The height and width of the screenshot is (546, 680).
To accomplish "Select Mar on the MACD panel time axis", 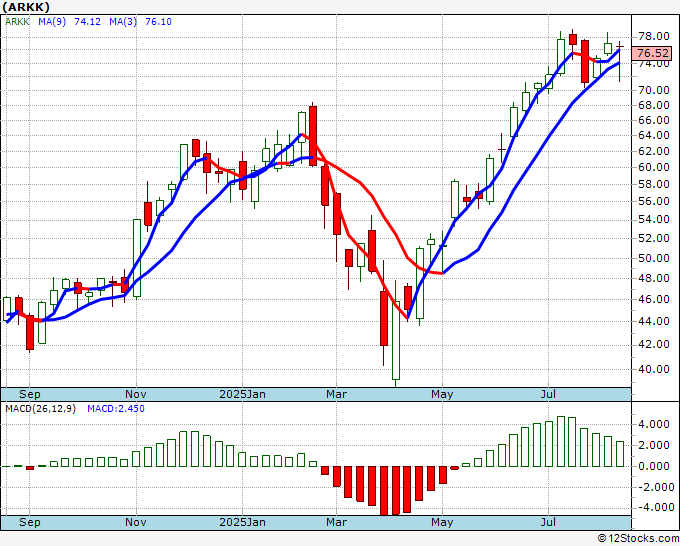I will point(337,522).
